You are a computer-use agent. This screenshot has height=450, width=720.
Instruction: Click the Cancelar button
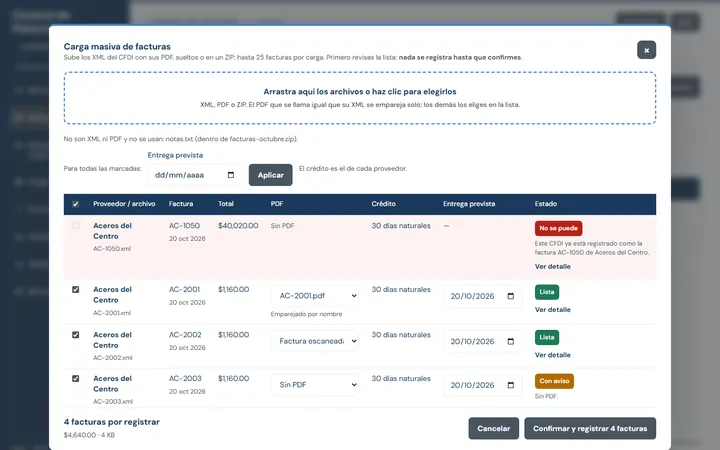pyautogui.click(x=494, y=428)
